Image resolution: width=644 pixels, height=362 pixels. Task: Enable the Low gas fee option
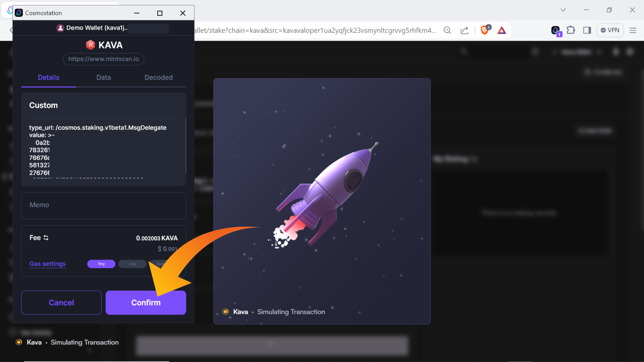(132, 264)
